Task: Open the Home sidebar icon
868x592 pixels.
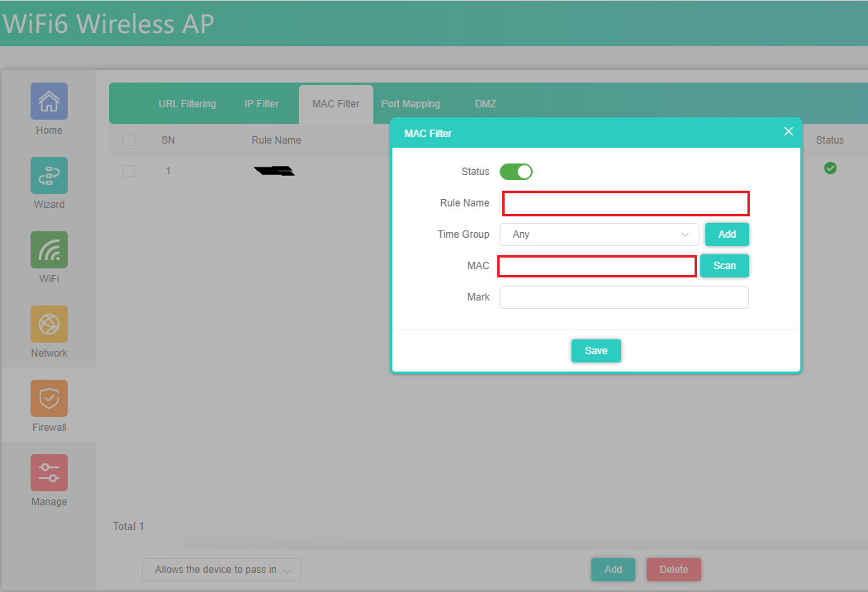Action: point(49,102)
